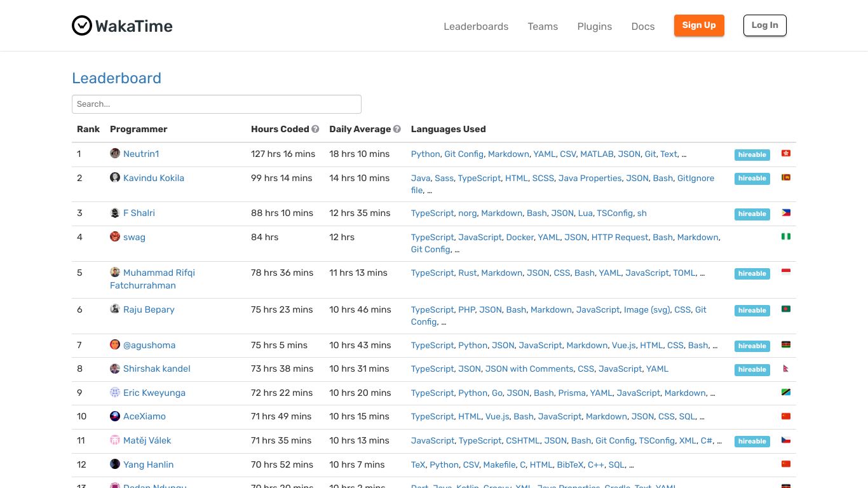Open Neutrin1's profile link
Screen dimensions: 868x488
(x=141, y=154)
